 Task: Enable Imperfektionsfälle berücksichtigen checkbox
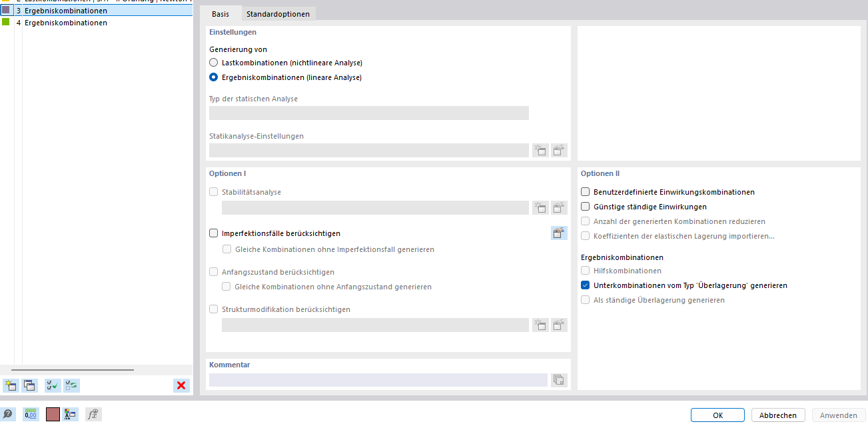pyautogui.click(x=214, y=233)
